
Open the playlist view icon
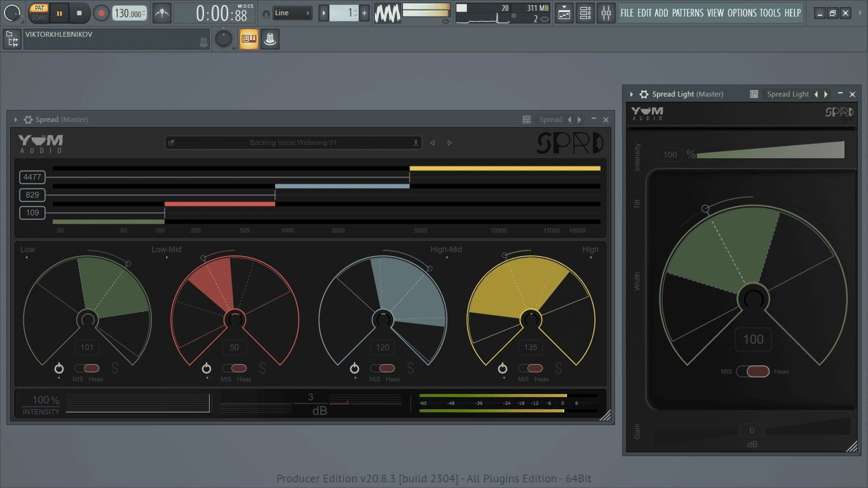564,13
